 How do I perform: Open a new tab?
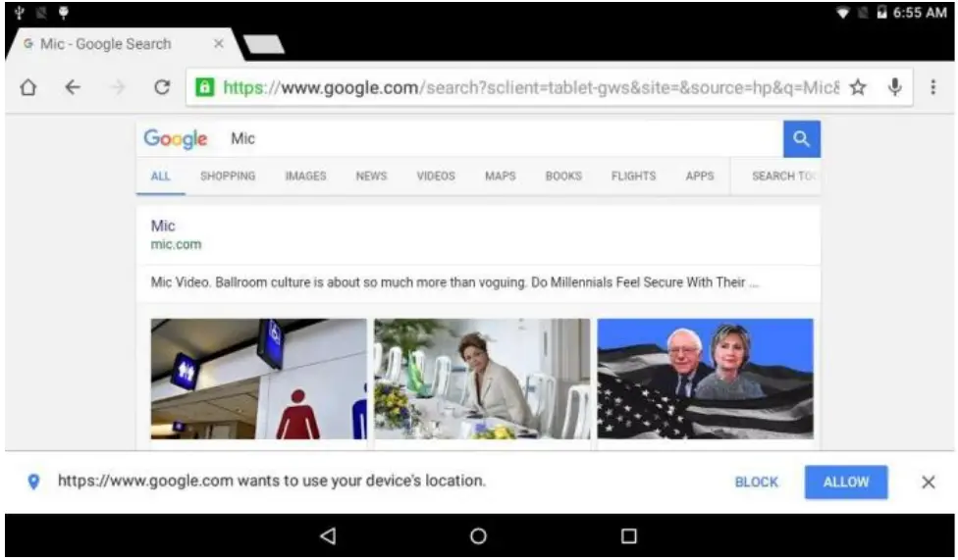click(x=264, y=44)
